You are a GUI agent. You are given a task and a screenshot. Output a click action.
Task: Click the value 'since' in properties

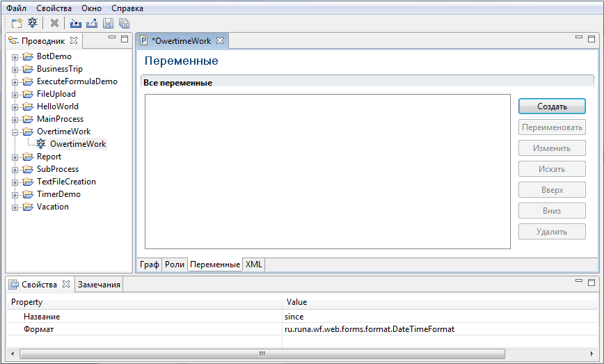294,317
